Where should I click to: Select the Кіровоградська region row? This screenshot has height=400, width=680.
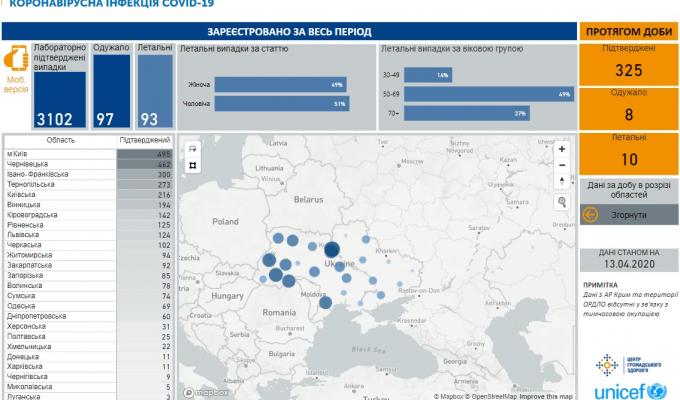click(88, 215)
